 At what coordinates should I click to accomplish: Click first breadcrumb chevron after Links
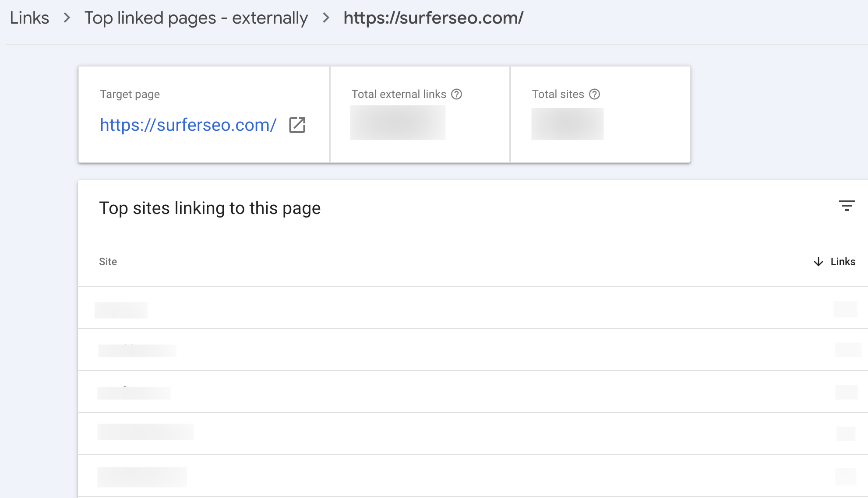click(x=67, y=18)
